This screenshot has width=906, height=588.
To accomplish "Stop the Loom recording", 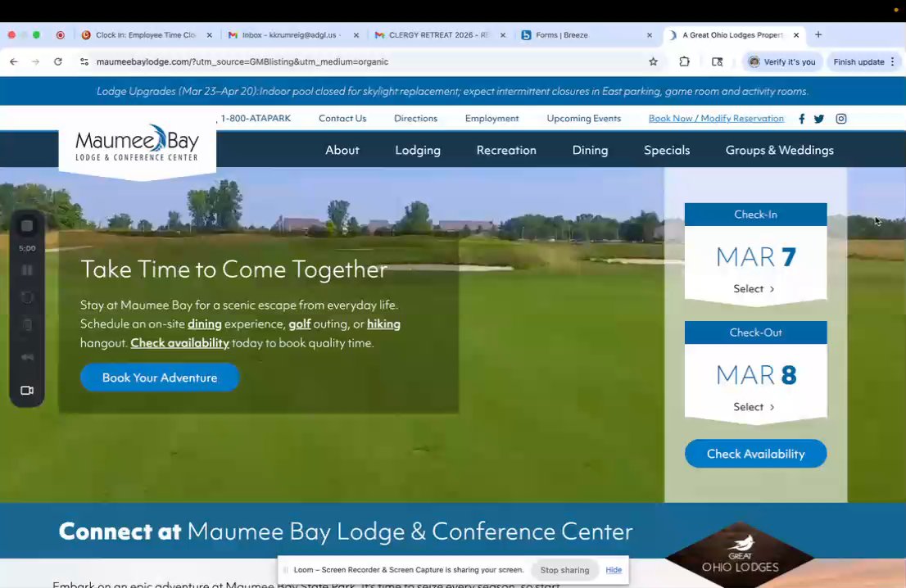I will pyautogui.click(x=27, y=226).
